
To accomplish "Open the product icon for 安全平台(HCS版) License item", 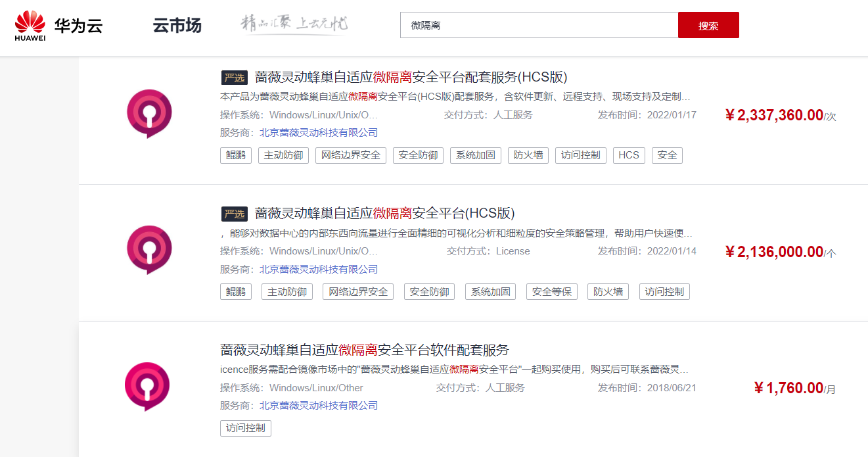I will (x=149, y=250).
